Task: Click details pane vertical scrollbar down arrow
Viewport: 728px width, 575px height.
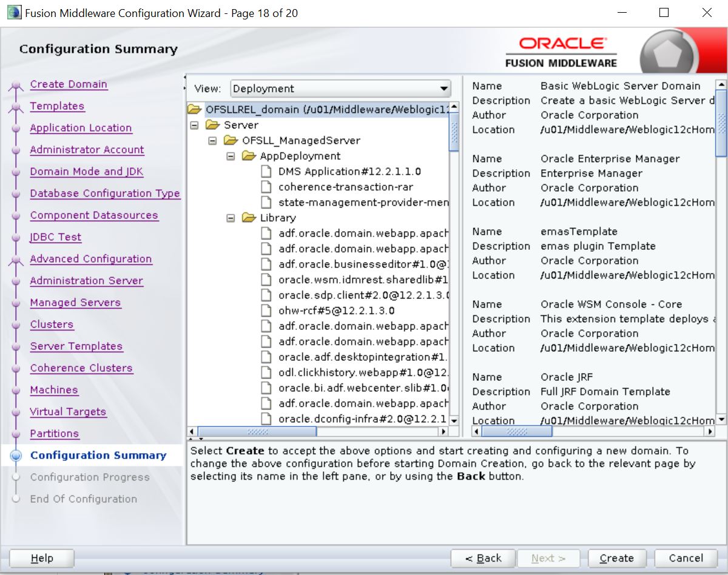Action: click(x=721, y=420)
